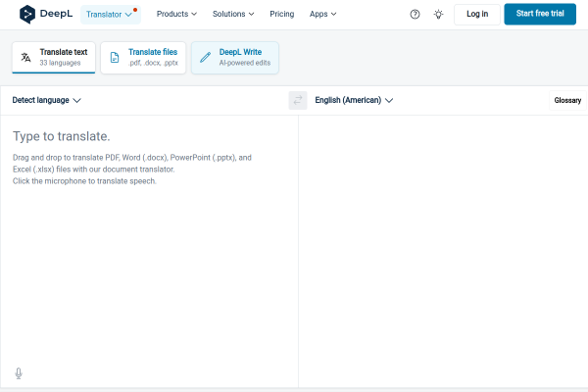Click the DeepL Write pencil icon
This screenshot has width=588, height=392.
click(205, 58)
